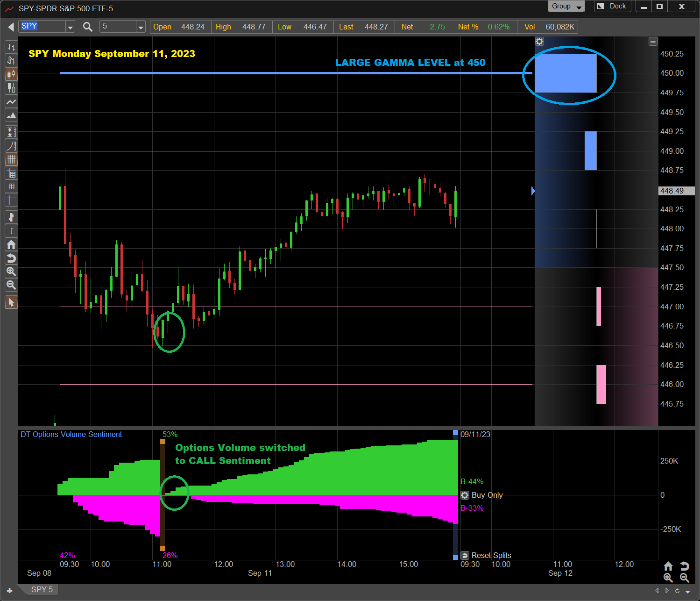Click the small grid window icon

(11, 186)
